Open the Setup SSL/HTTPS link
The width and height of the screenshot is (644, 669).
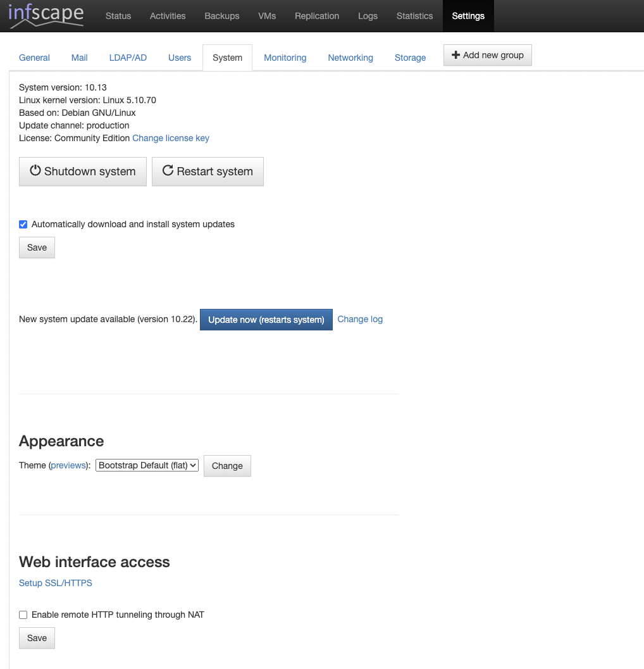point(56,583)
